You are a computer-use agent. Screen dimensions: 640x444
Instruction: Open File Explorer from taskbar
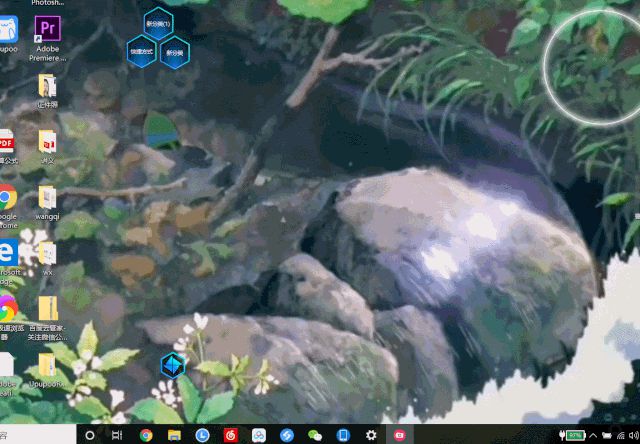click(174, 435)
